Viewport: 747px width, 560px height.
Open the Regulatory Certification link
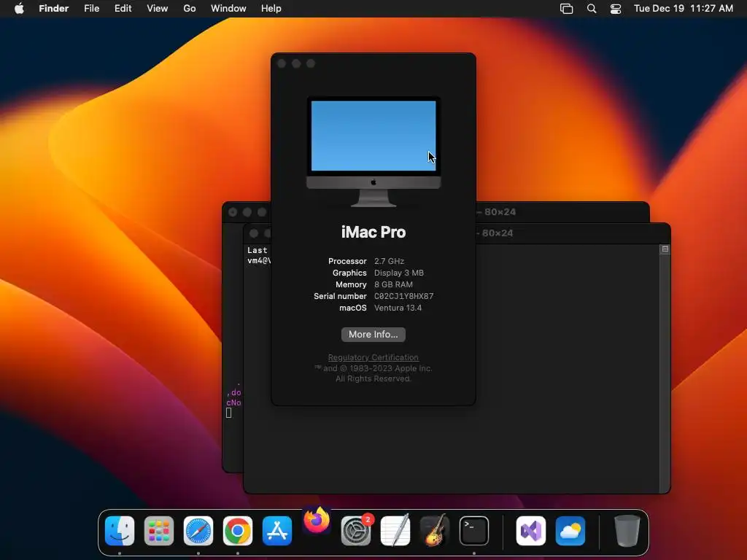pyautogui.click(x=373, y=357)
